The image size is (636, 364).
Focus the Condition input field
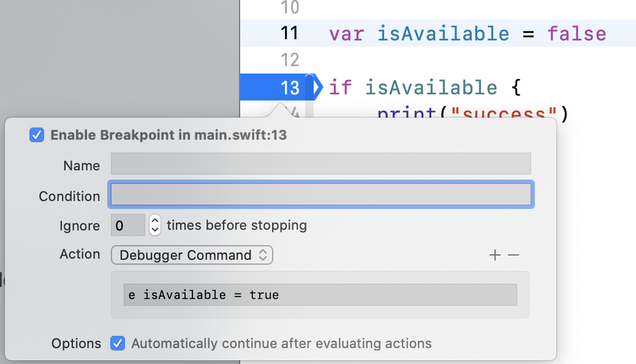point(320,194)
